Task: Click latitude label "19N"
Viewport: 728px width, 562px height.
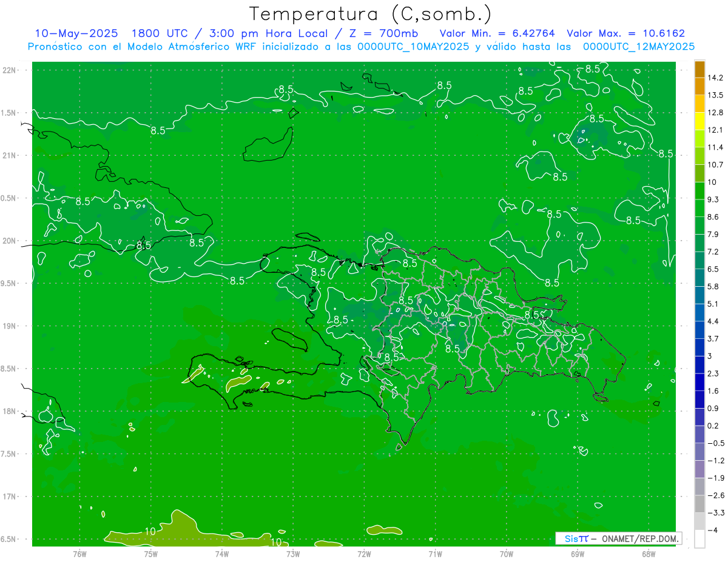Action: [x=8, y=326]
